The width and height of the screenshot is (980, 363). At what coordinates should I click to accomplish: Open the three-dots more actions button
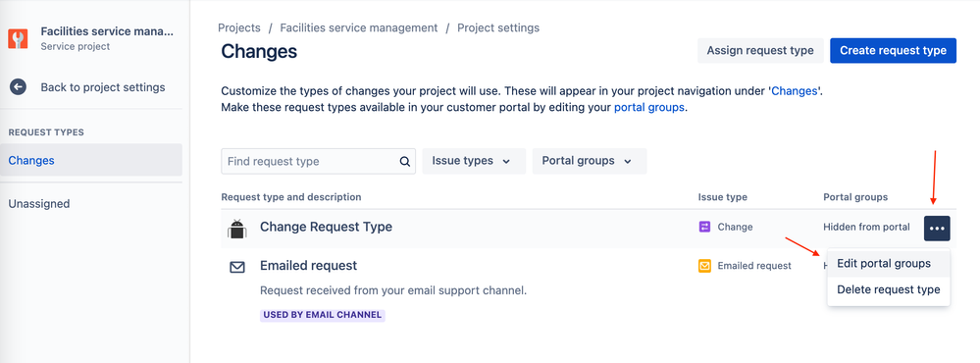[937, 228]
